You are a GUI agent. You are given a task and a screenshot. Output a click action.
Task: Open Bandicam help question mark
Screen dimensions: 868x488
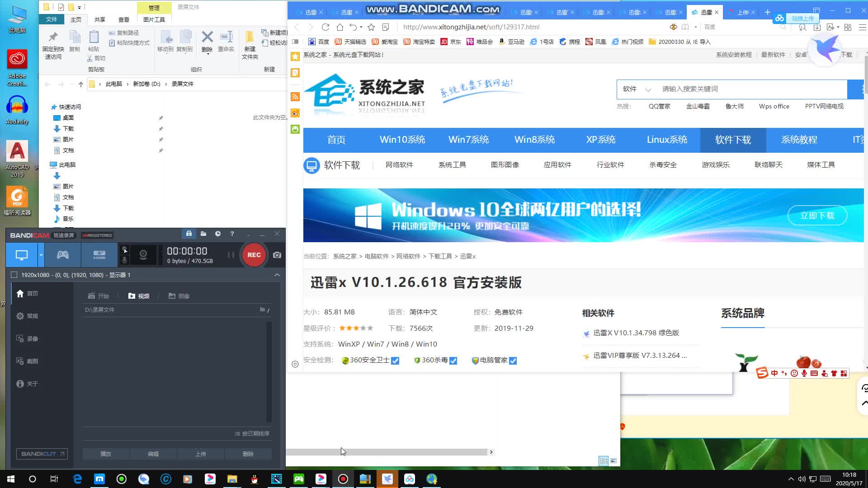pyautogui.click(x=232, y=234)
